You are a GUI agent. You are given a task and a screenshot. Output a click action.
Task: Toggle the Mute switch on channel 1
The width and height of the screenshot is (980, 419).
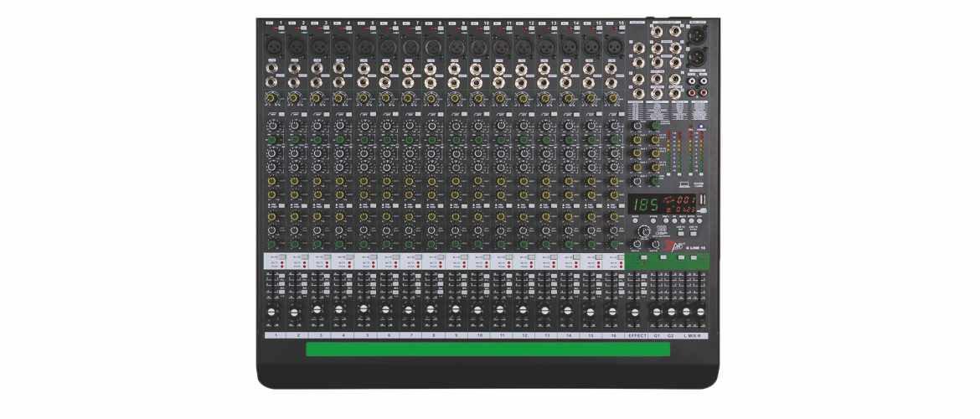[x=282, y=258]
